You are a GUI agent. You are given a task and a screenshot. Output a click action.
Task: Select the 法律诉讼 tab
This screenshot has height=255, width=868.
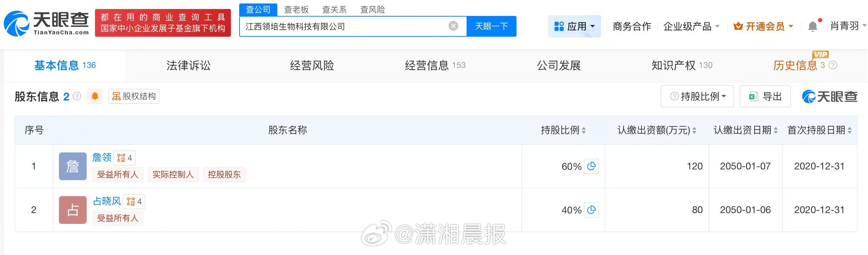click(x=188, y=65)
